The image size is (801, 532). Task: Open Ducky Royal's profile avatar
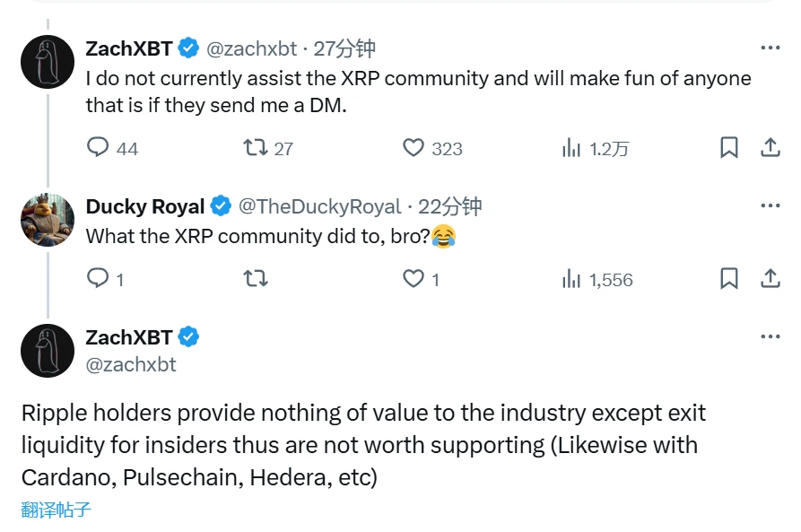click(48, 219)
